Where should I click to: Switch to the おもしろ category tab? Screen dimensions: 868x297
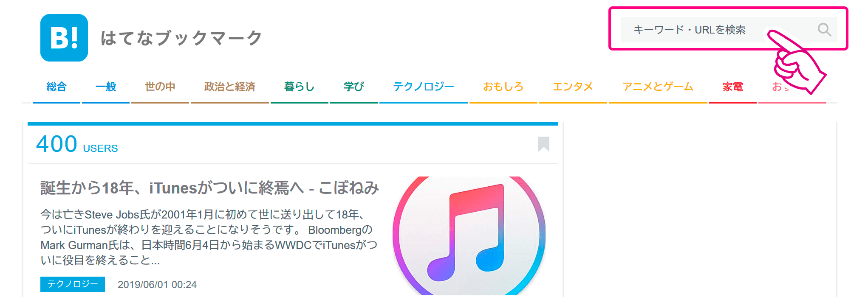pos(503,87)
